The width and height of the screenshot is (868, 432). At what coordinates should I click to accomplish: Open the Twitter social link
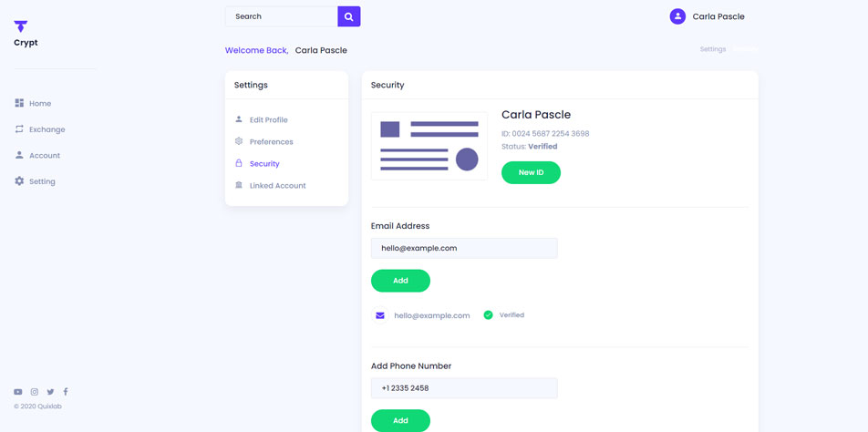click(x=50, y=392)
